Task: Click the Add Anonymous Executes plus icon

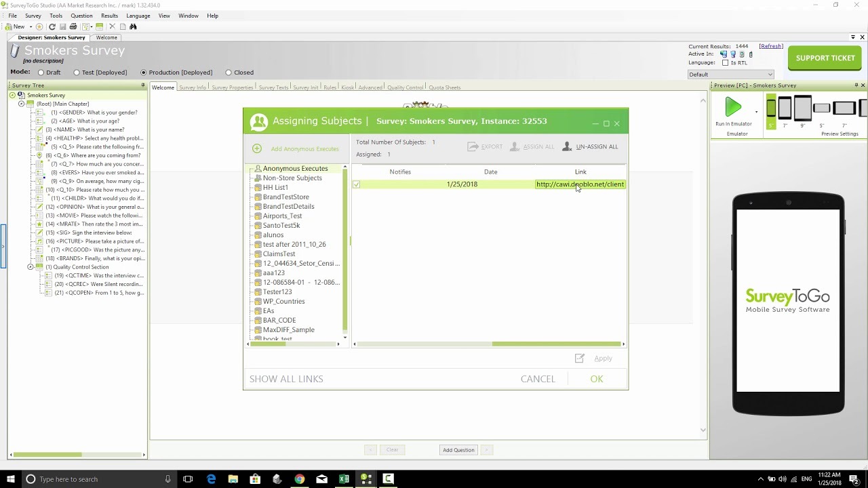Action: pyautogui.click(x=257, y=148)
